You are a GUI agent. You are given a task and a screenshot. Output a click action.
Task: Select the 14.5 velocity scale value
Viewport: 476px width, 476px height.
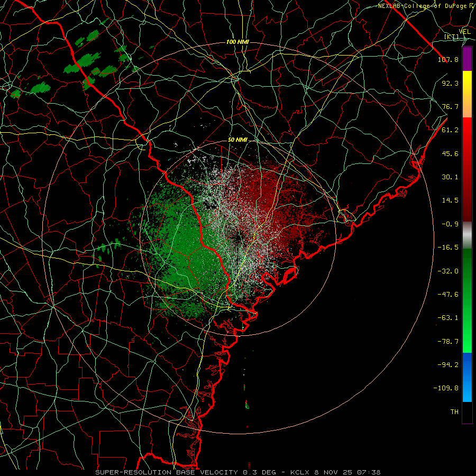coord(450,200)
